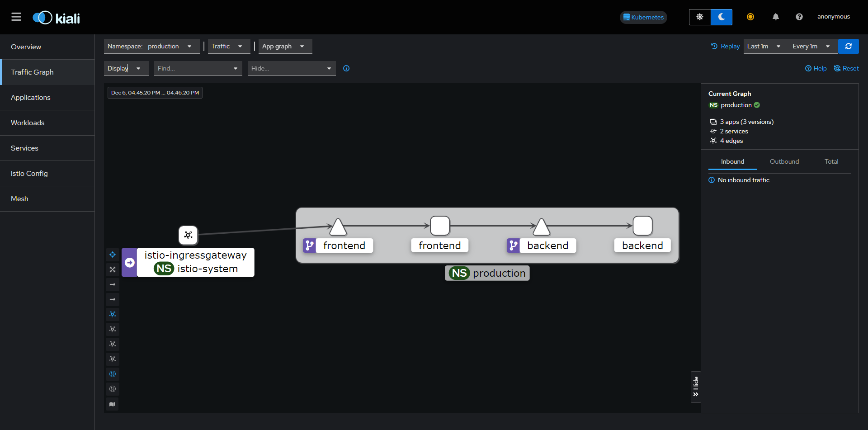Switch to the Outbound traffic tab
The image size is (868, 430).
click(x=784, y=161)
